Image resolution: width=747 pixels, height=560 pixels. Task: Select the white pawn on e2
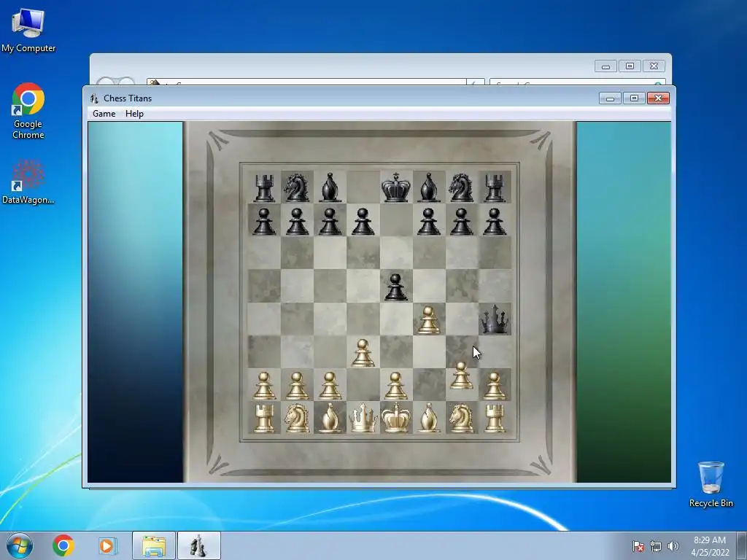[395, 385]
